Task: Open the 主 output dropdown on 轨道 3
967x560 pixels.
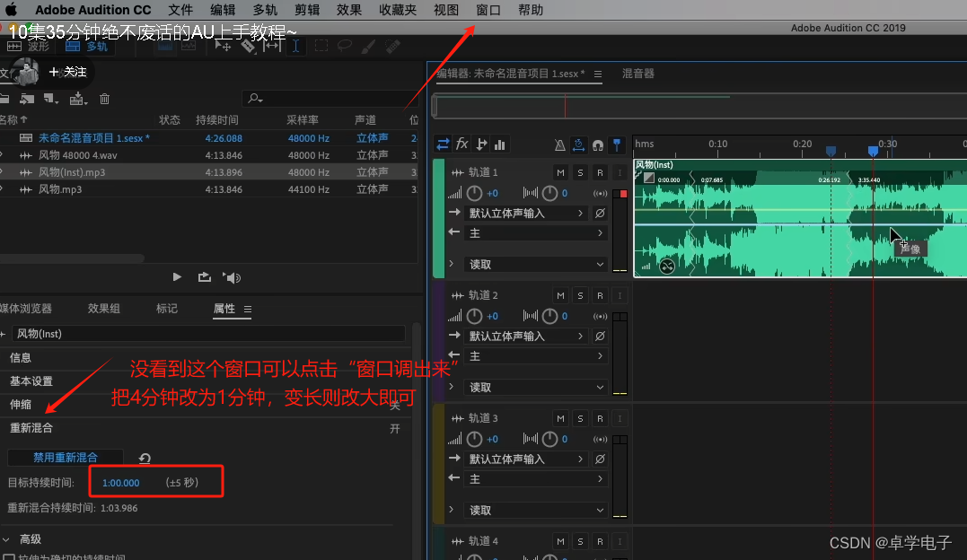Action: (x=536, y=478)
